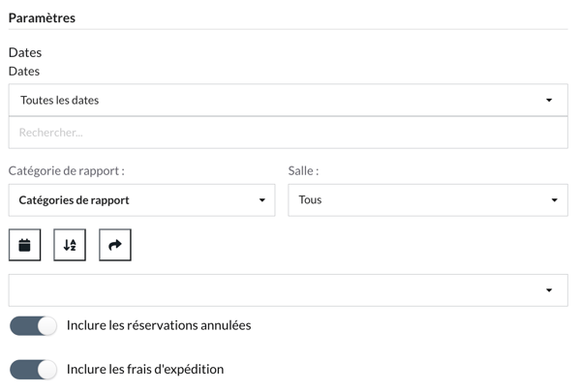Click the curved share arrow icon button
The image size is (581, 392).
click(x=115, y=245)
